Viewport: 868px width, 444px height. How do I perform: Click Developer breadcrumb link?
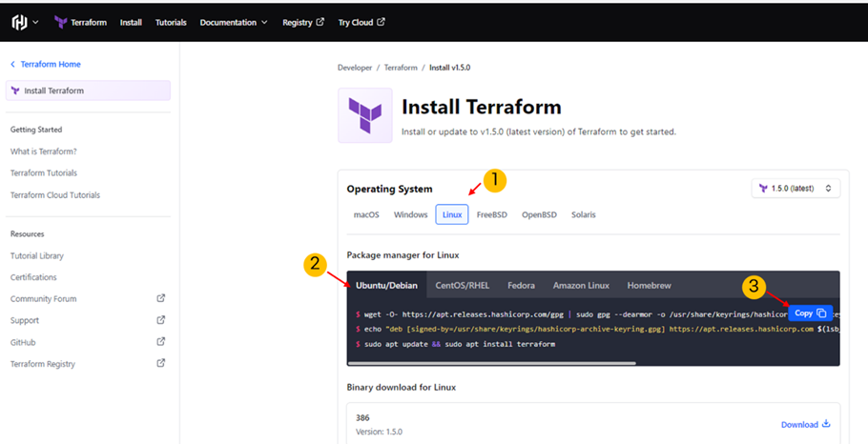click(355, 68)
